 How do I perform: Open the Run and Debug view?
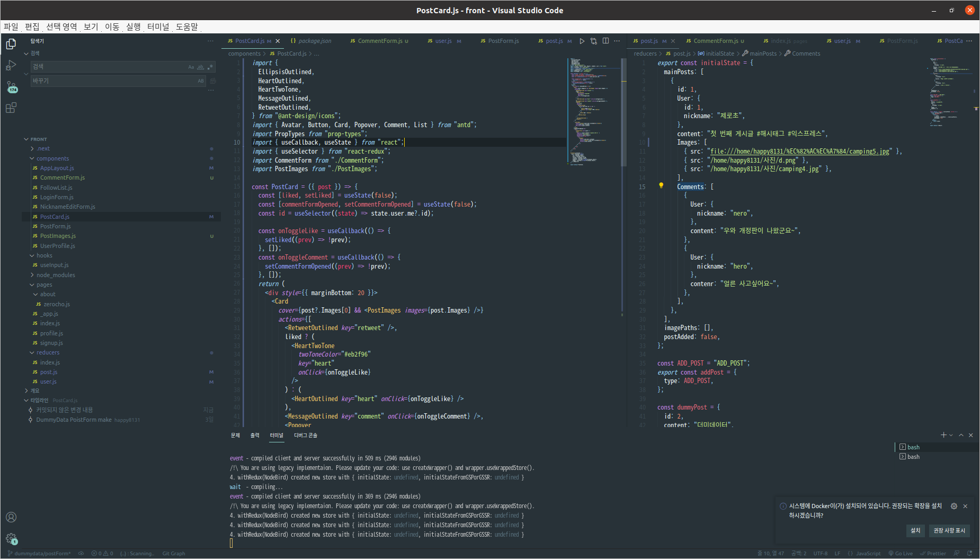[x=11, y=66]
